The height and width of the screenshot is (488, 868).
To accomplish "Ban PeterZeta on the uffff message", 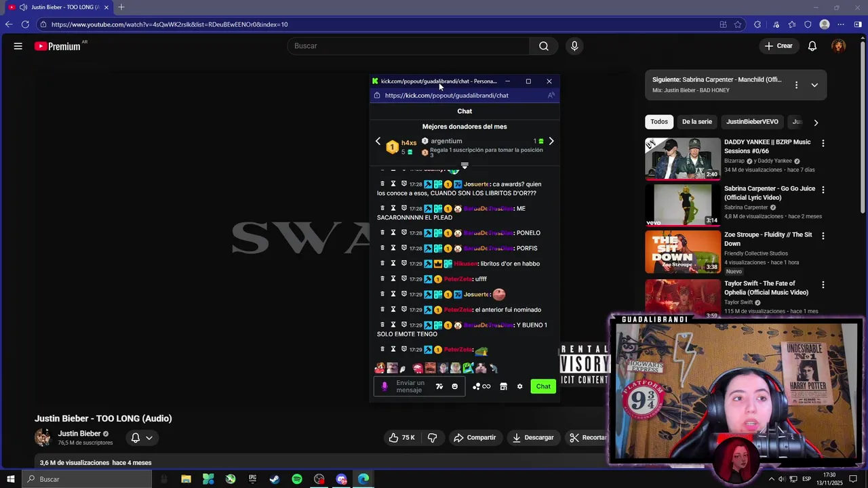I will coord(403,279).
